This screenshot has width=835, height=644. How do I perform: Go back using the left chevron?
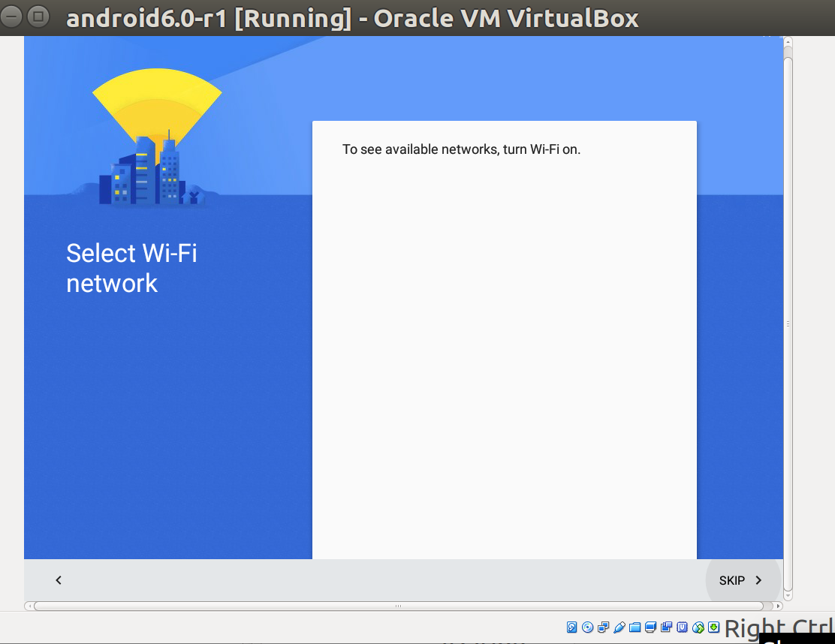point(59,580)
